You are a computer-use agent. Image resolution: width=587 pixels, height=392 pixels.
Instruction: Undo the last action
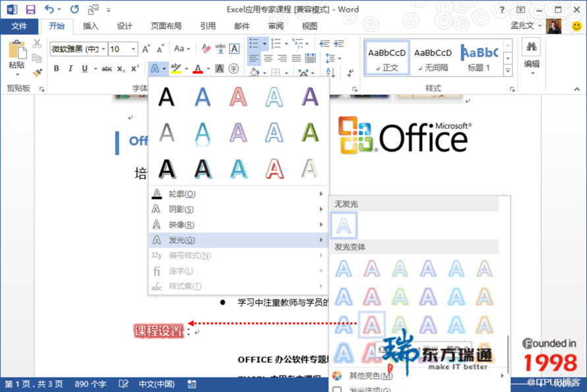pos(49,9)
